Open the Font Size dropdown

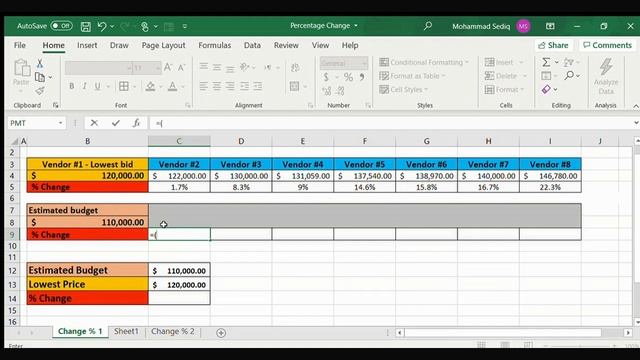tap(157, 68)
